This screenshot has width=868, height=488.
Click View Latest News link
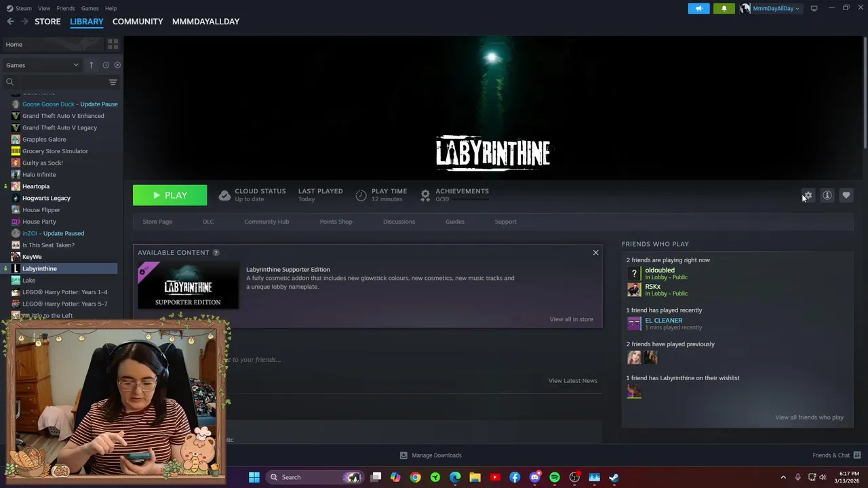[572, 381]
